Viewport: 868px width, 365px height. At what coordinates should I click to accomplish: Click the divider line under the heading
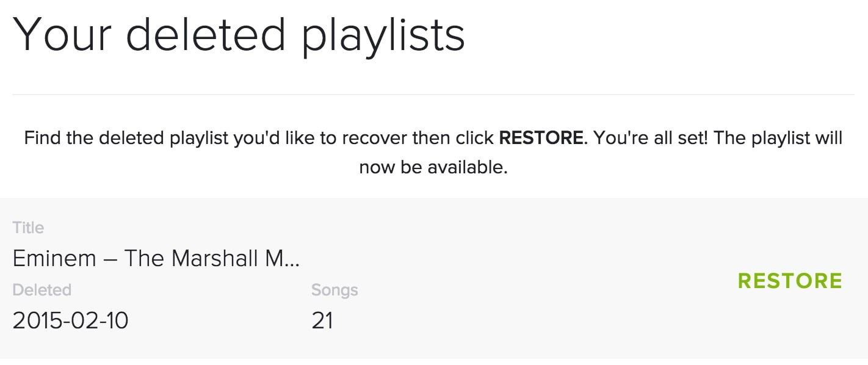(433, 93)
